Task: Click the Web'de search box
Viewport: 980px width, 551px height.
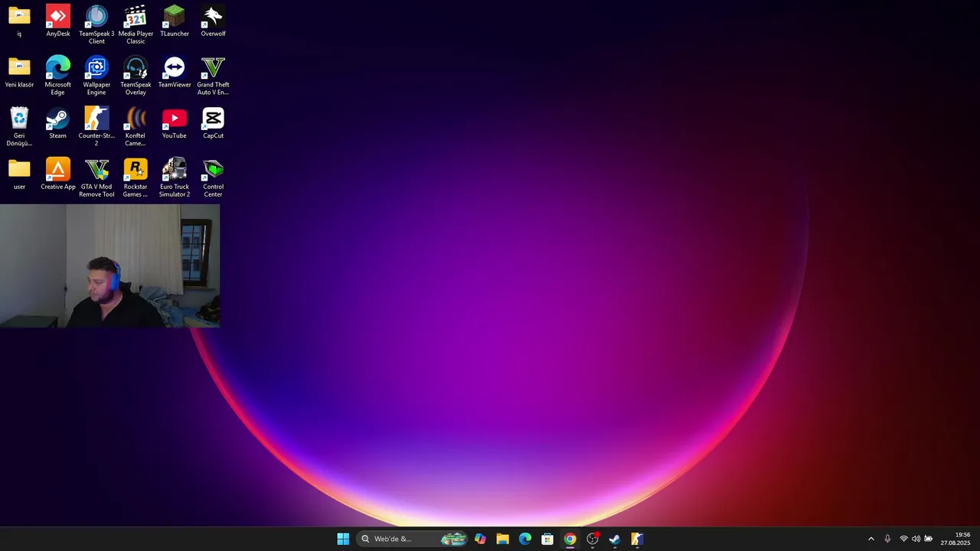Action: (x=412, y=539)
